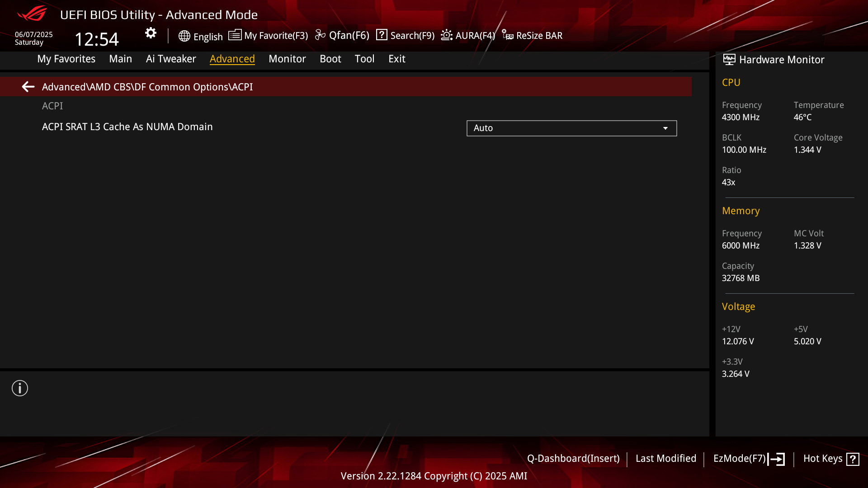Click the CPU section heading
The image size is (868, 488).
coord(731,82)
